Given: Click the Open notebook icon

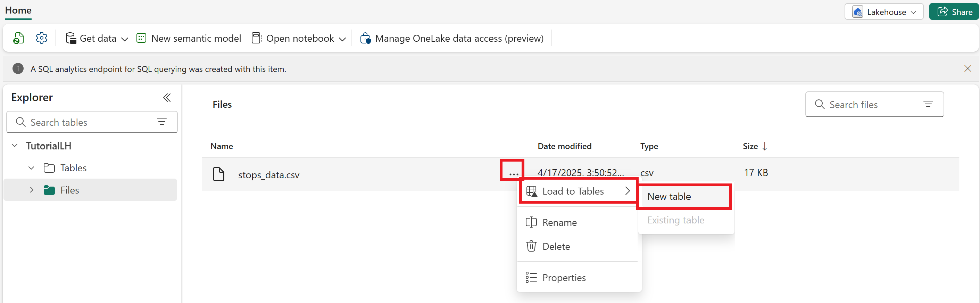Looking at the screenshot, I should [256, 38].
